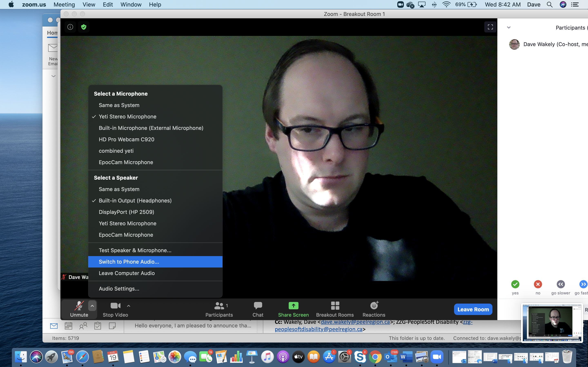Collapse the Participants panel chevron
The image size is (588, 367).
(509, 28)
